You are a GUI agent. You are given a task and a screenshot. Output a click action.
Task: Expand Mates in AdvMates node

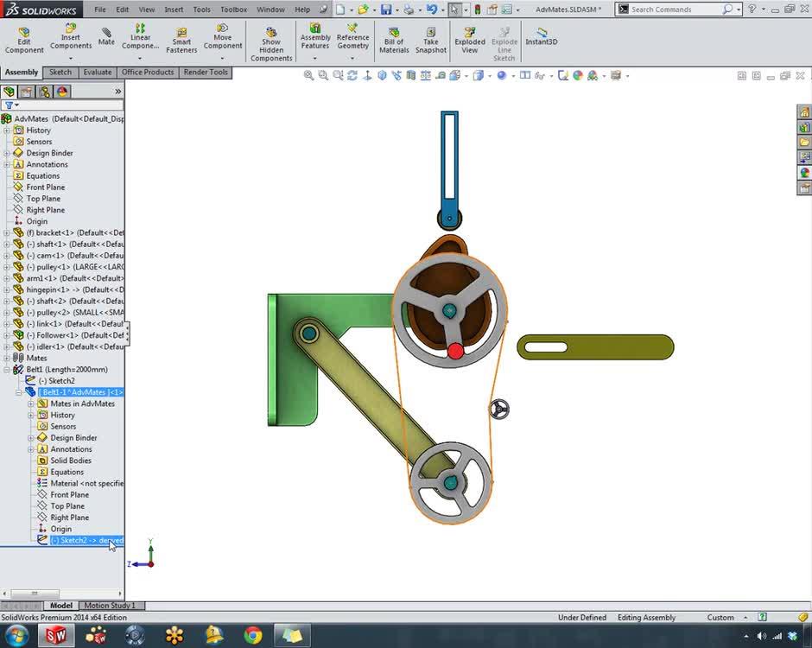(x=31, y=403)
